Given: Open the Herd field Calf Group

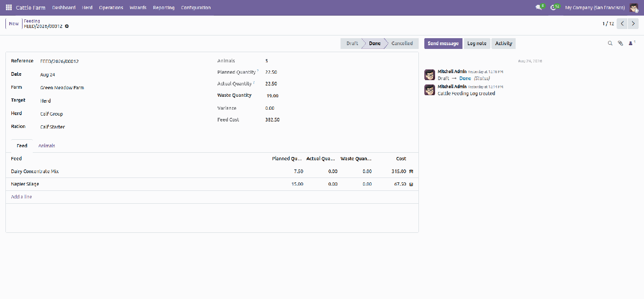Looking at the screenshot, I should click(122, 114).
